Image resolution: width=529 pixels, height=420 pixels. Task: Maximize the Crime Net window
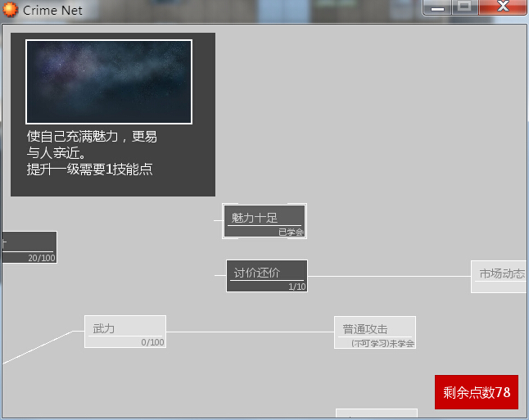(x=464, y=7)
